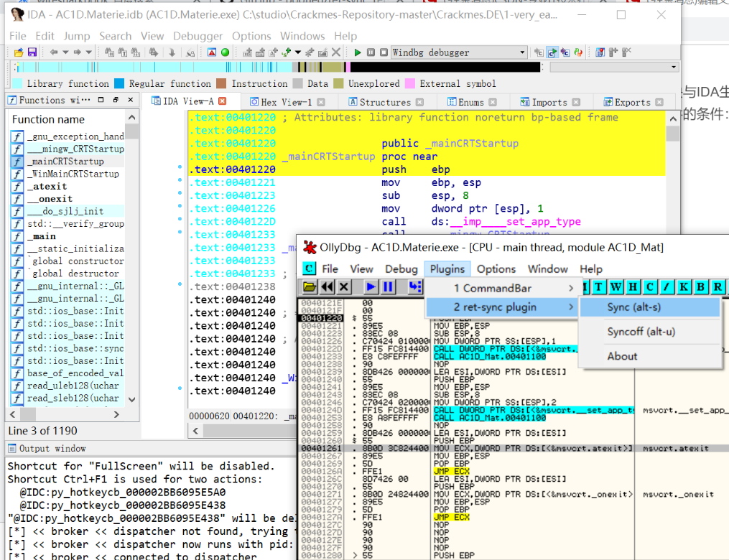Run the program with OllyDbg's blue play icon
This screenshot has width=729, height=560.
pyautogui.click(x=371, y=287)
